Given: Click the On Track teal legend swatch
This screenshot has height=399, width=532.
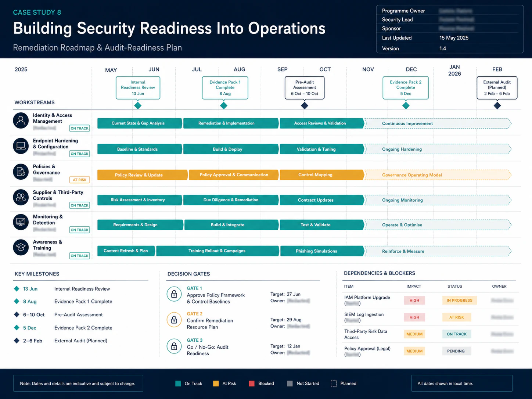Looking at the screenshot, I should pos(178,384).
